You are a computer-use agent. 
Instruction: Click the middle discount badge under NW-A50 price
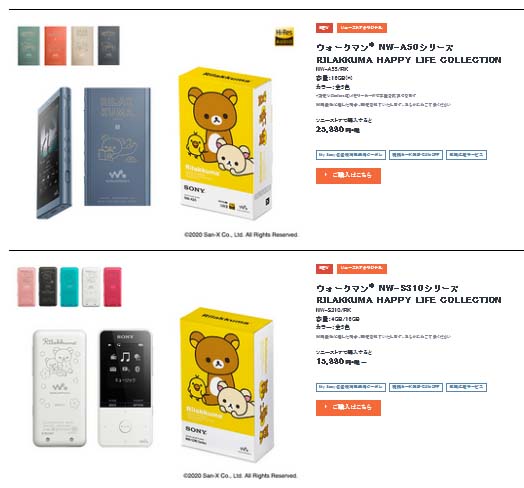(416, 155)
